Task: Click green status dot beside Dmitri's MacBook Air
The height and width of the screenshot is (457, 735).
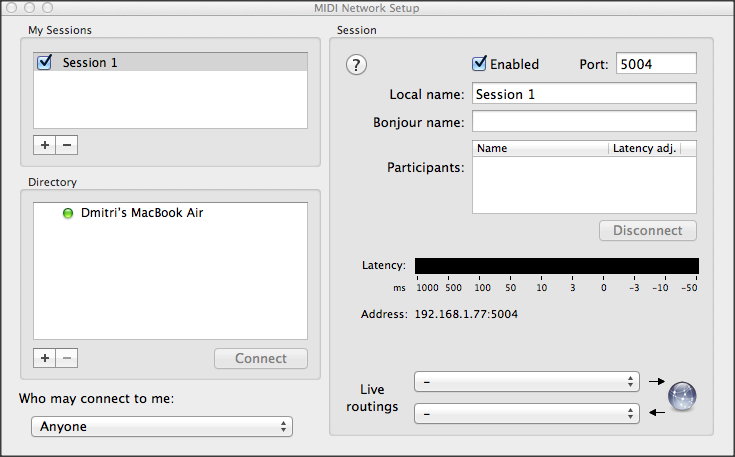Action: point(68,214)
